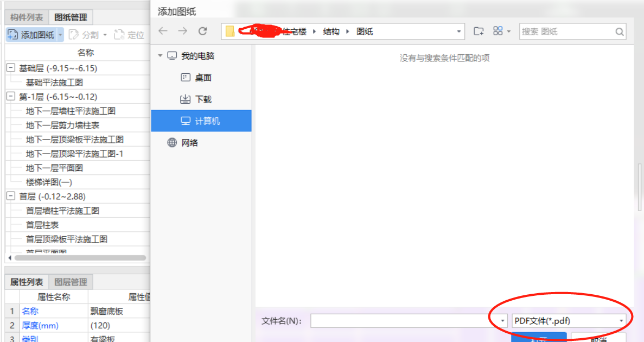Viewport: 644px width, 342px height.
Task: Click the 厚度(mm) property link
Action: click(40, 326)
